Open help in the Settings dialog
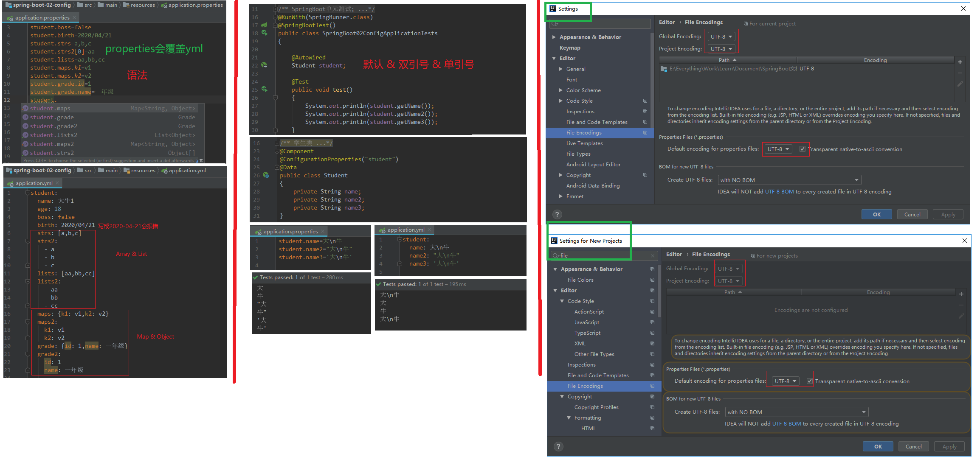980x465 pixels. click(x=557, y=214)
